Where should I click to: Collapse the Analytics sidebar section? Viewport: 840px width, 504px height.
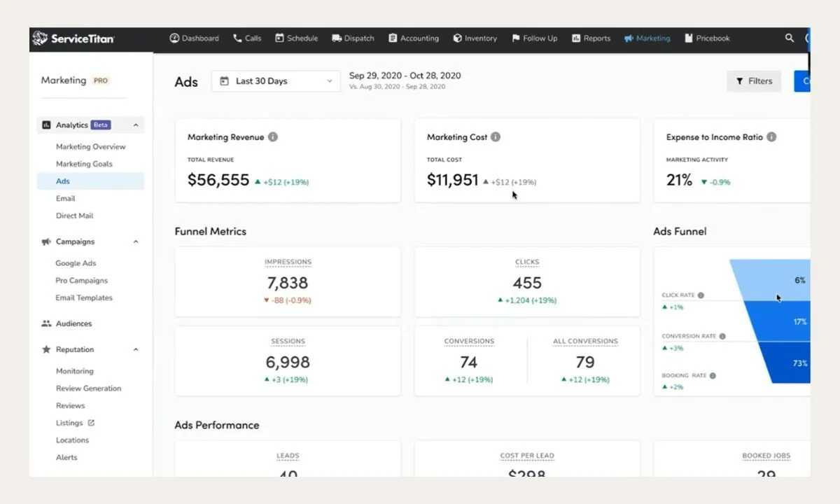click(x=136, y=125)
